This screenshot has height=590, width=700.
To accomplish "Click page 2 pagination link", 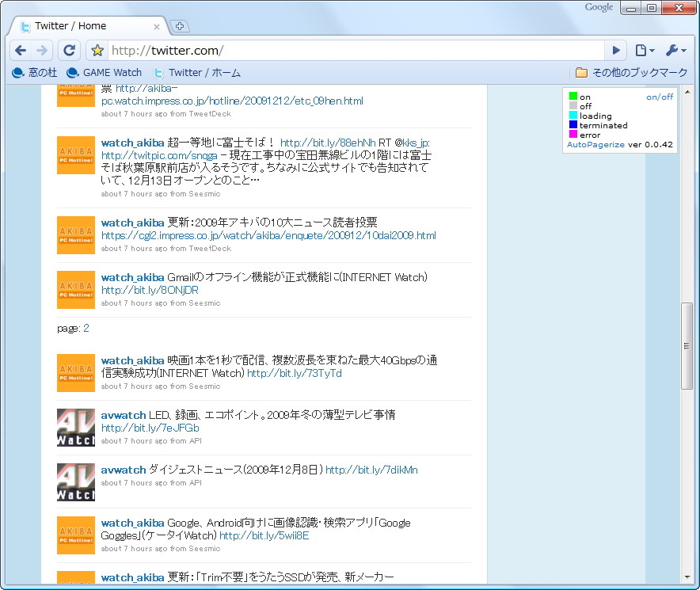I will (86, 327).
